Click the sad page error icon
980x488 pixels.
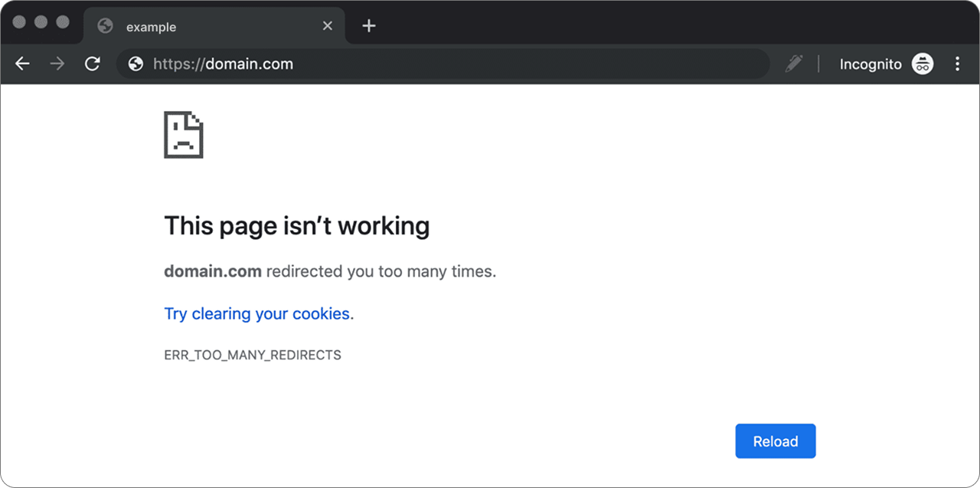coord(184,135)
